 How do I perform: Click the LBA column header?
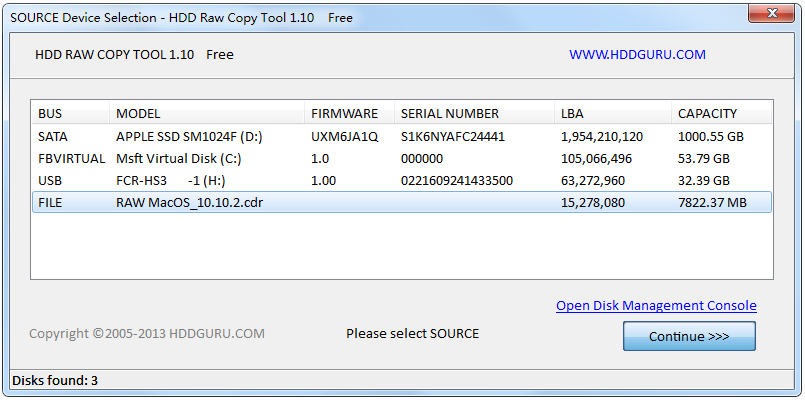[612, 113]
